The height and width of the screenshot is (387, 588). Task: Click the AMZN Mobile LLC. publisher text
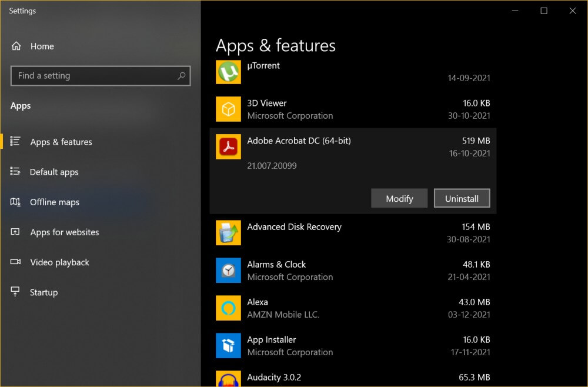(283, 314)
